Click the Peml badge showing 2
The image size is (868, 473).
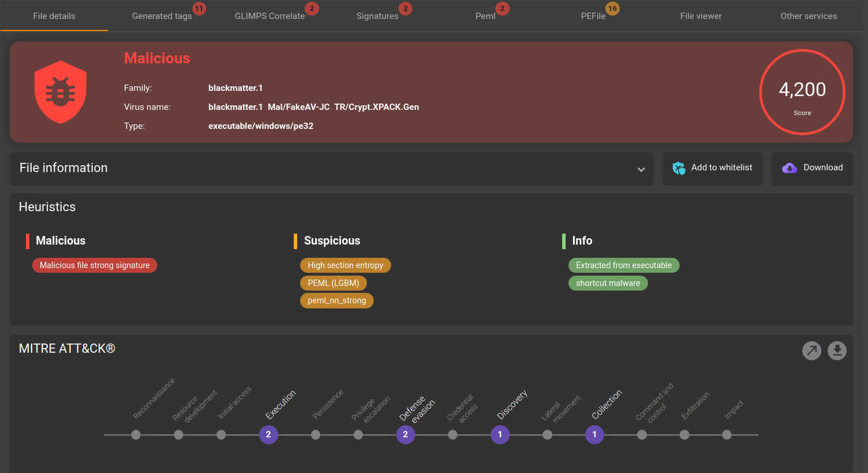(x=502, y=9)
